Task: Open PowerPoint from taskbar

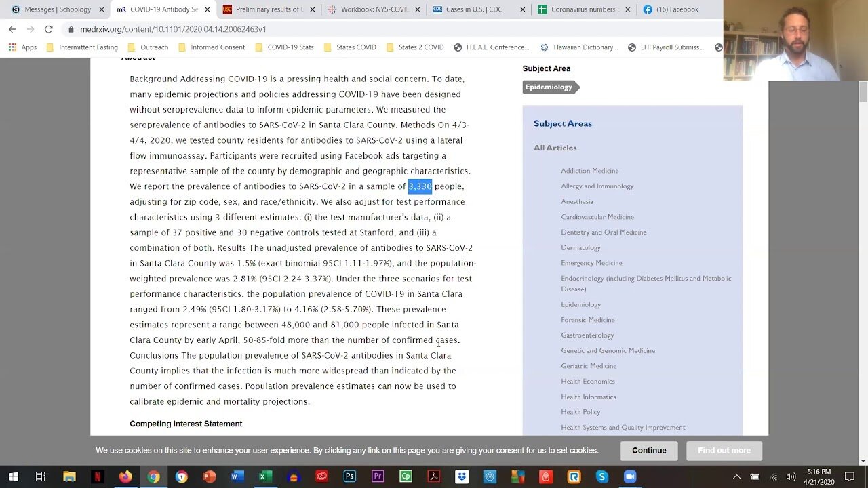Action: click(x=210, y=476)
